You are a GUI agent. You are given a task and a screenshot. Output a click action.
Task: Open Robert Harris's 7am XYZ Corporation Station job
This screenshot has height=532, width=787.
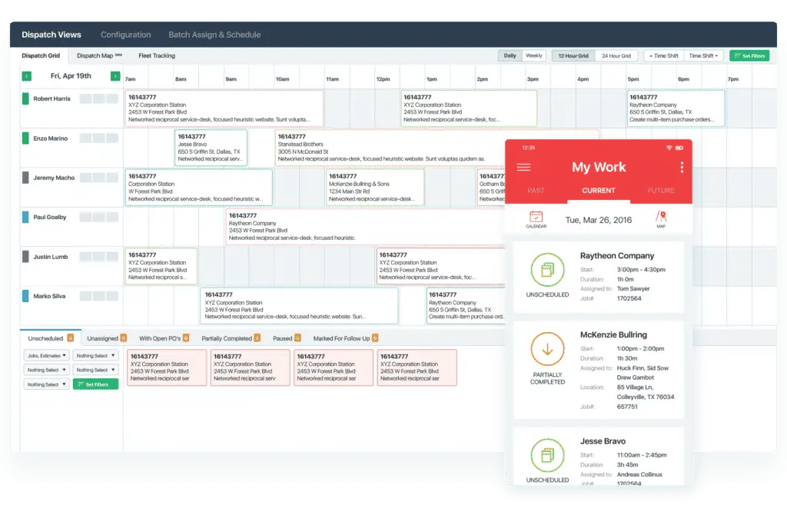pos(224,108)
